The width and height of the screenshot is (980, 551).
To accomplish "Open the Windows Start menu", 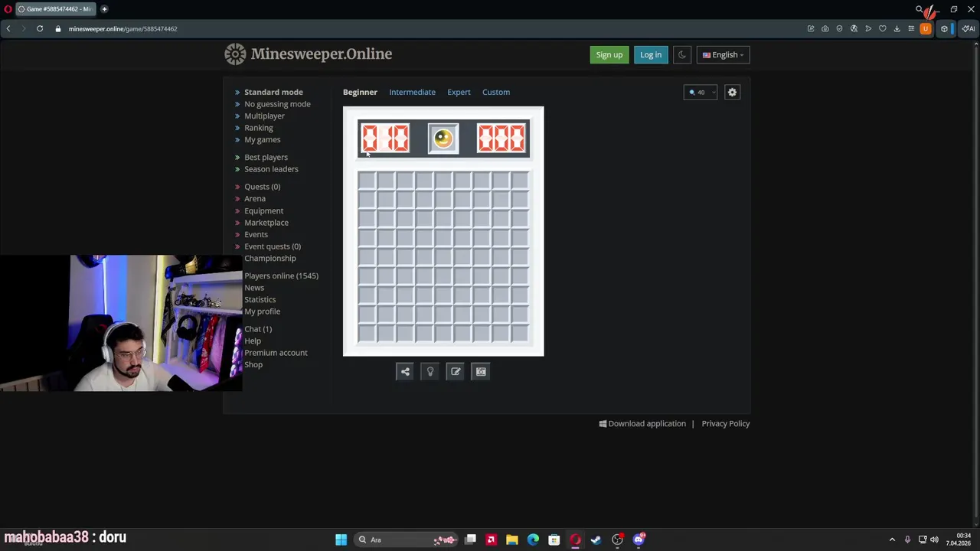I will (x=341, y=540).
